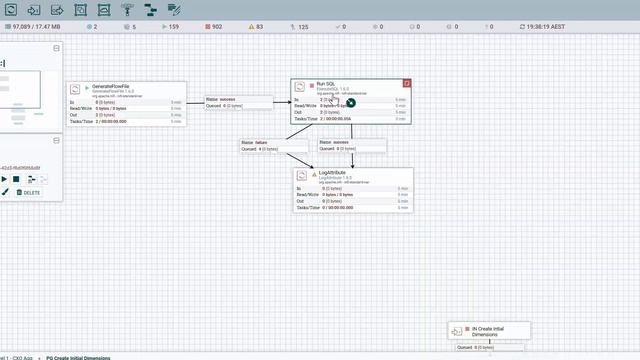
Task: Click the PG Create Initial Dimensions breadcrumb
Action: pos(78,358)
